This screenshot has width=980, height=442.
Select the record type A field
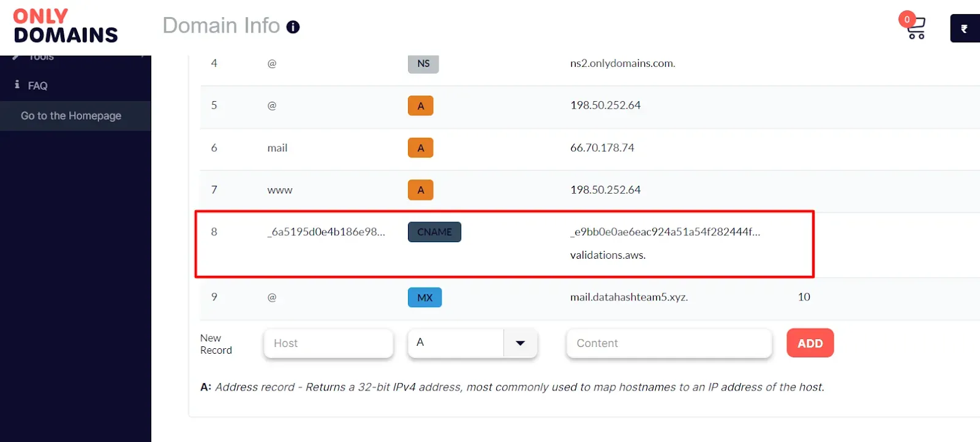456,343
